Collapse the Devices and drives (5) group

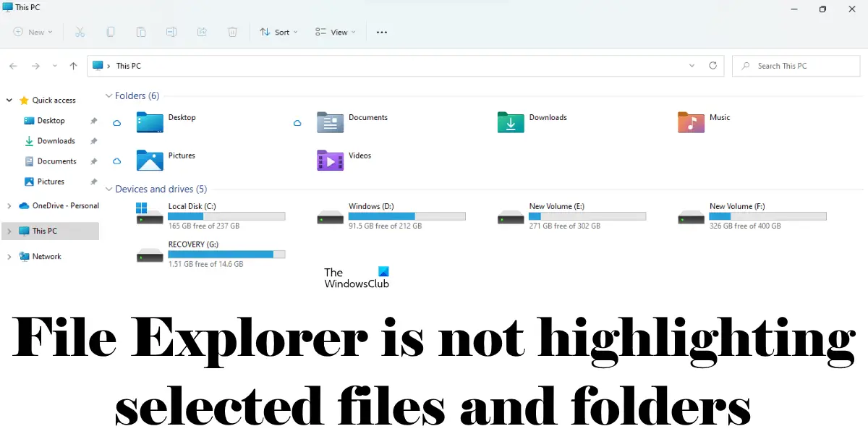point(109,190)
